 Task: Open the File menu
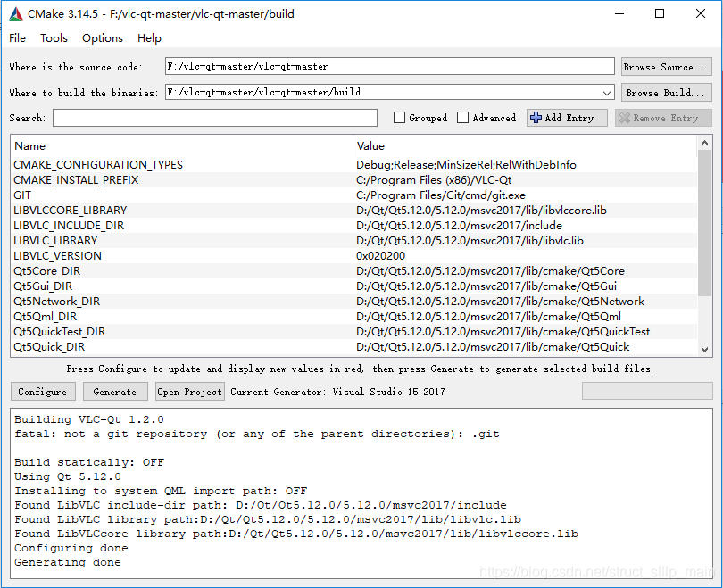(18, 38)
